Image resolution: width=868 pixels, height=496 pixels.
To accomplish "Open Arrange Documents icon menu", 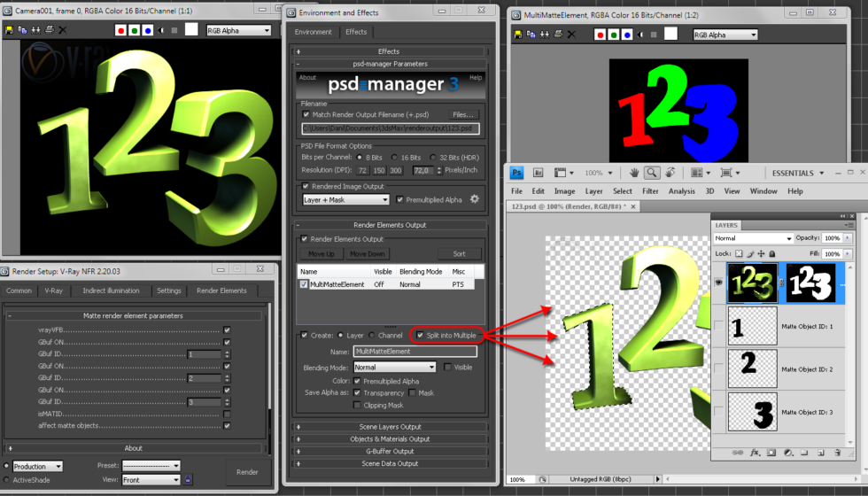I will click(700, 173).
